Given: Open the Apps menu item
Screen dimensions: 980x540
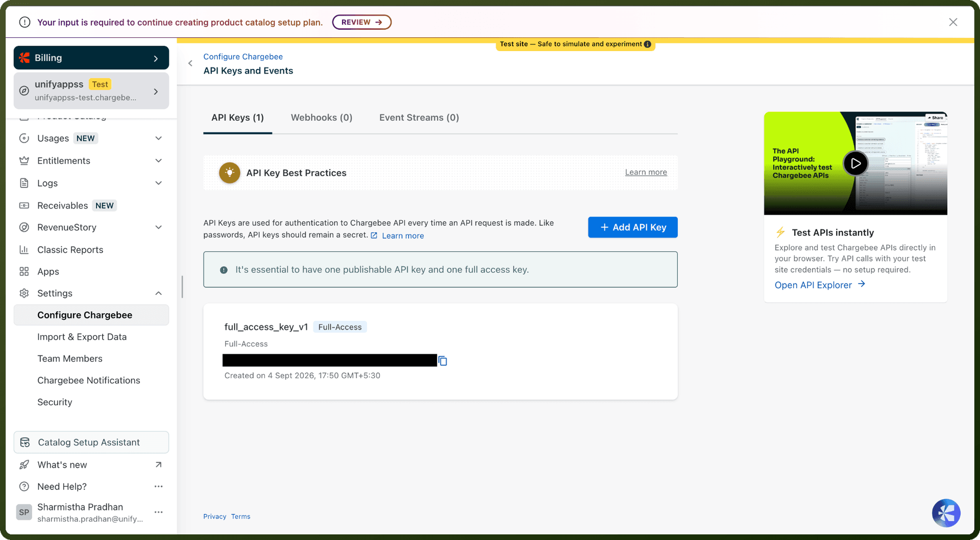Looking at the screenshot, I should pyautogui.click(x=48, y=272).
